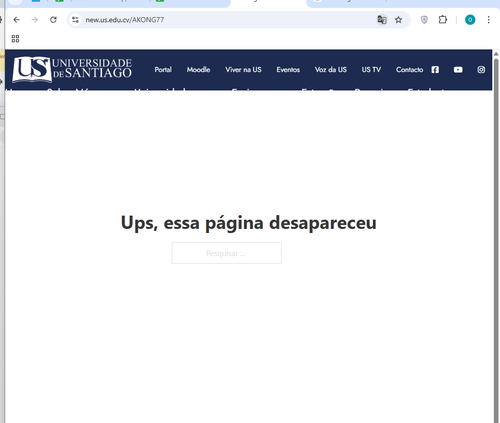Open the Portal menu link
Image resolution: width=500 pixels, height=423 pixels.
163,70
